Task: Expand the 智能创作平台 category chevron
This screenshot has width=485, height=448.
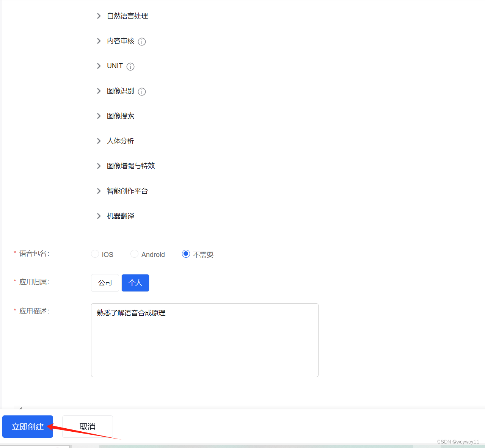Action: (99, 191)
